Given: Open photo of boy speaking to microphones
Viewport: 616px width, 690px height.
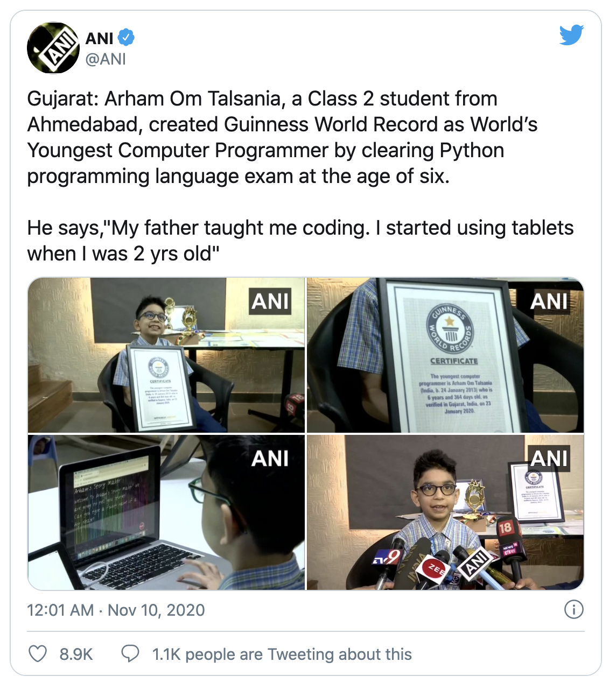Looking at the screenshot, I should pos(445,512).
